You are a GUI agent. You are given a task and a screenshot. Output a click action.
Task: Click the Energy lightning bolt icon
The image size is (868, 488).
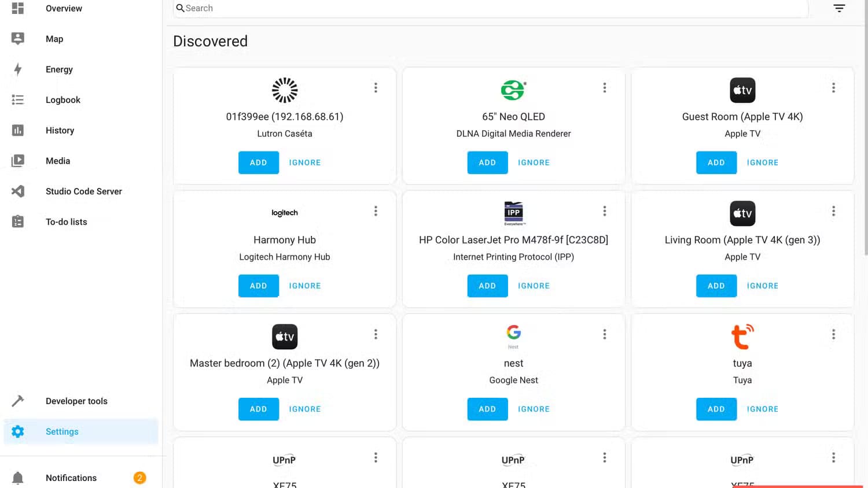[x=18, y=69]
